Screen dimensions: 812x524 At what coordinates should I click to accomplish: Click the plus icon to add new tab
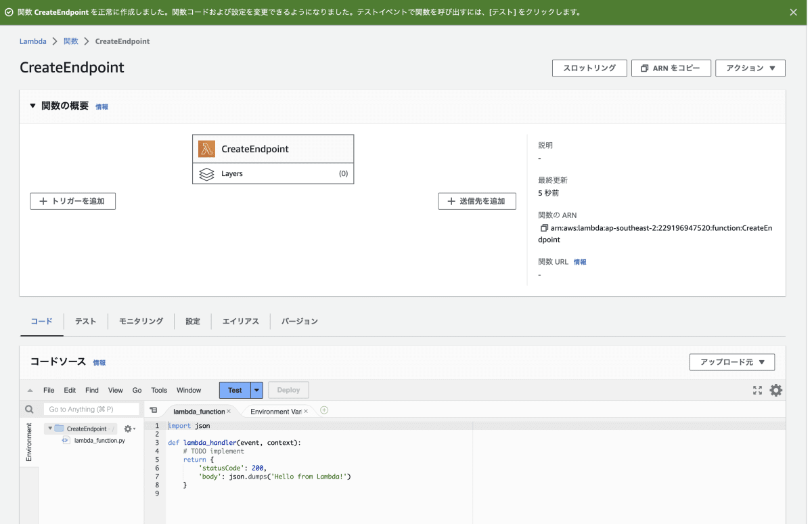(324, 410)
